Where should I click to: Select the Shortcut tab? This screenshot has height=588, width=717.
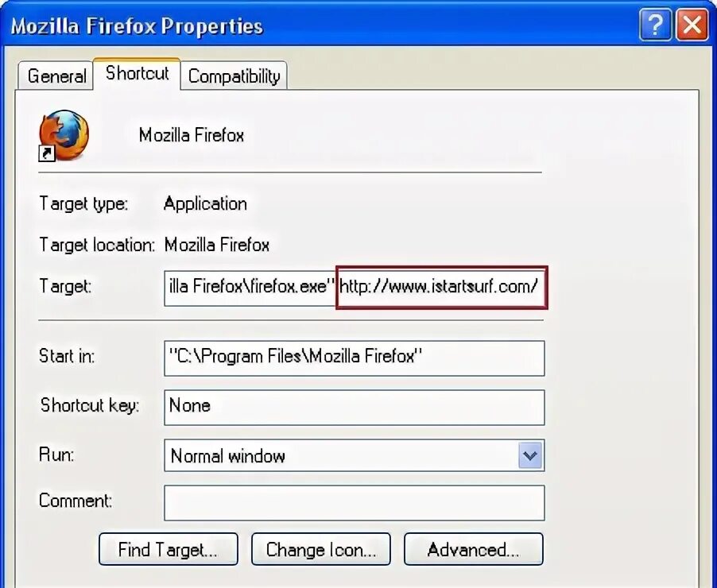(137, 73)
